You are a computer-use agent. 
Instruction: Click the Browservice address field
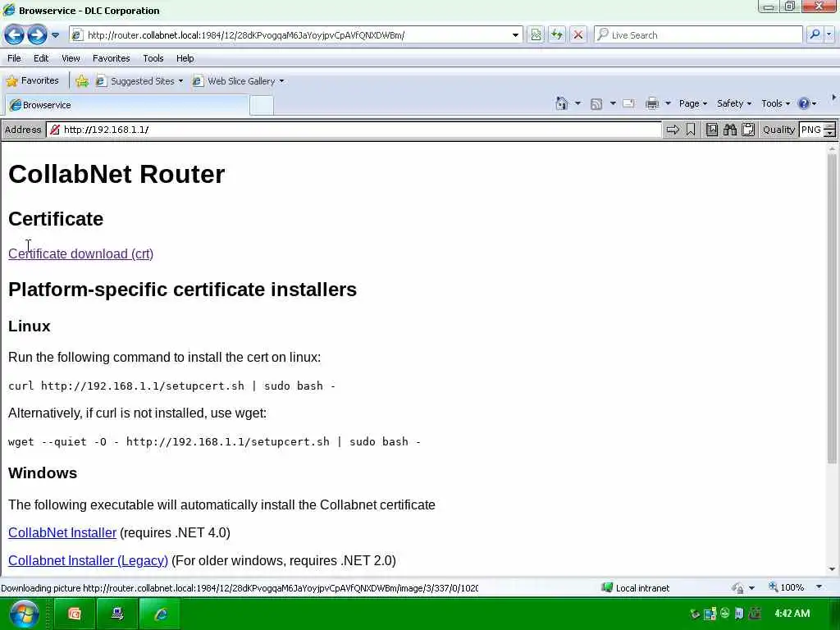point(354,130)
